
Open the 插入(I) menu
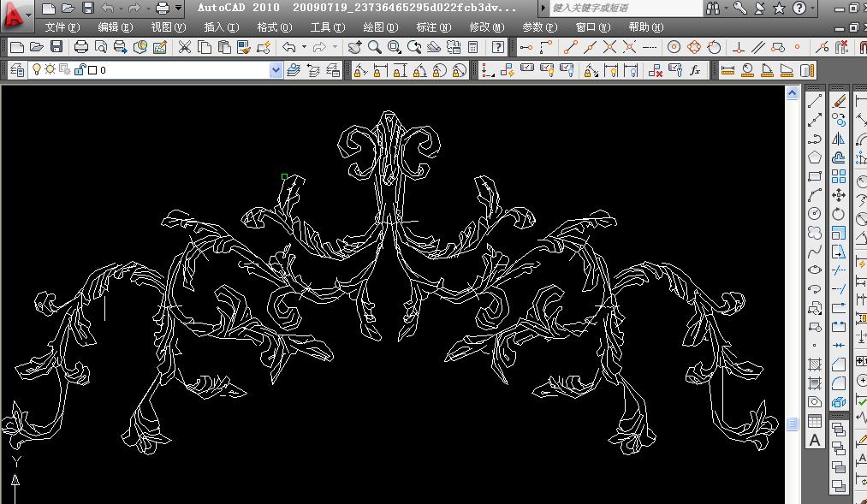coord(222,27)
